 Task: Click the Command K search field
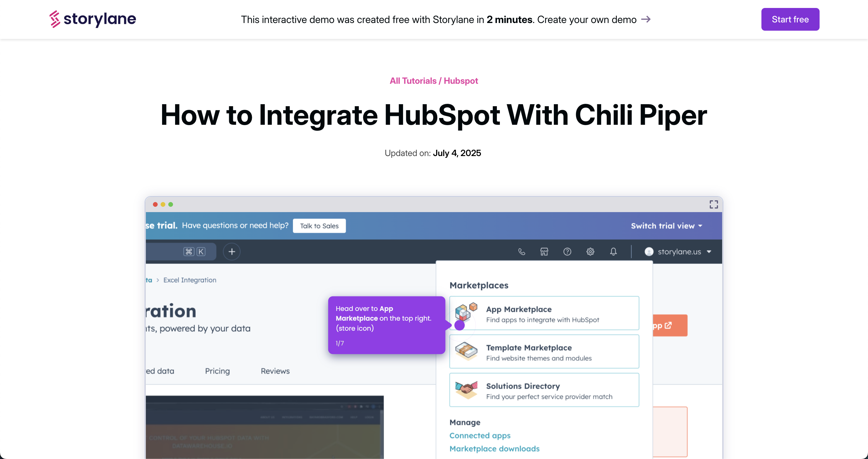pos(181,252)
